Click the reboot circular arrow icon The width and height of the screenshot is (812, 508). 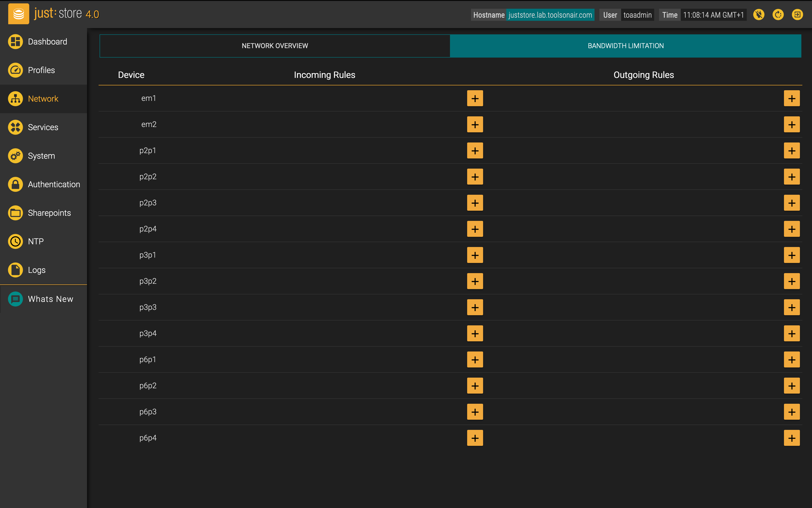click(778, 15)
